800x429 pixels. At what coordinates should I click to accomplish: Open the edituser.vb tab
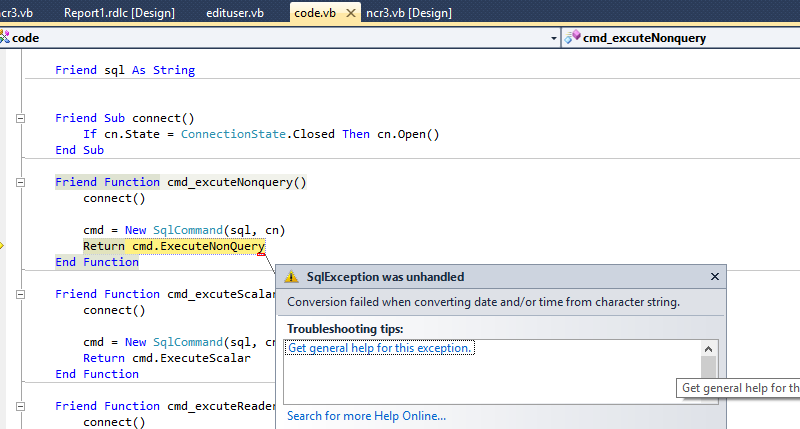click(235, 13)
